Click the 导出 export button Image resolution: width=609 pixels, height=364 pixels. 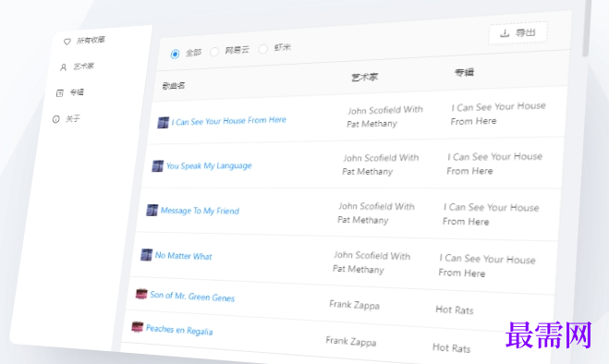click(x=518, y=33)
